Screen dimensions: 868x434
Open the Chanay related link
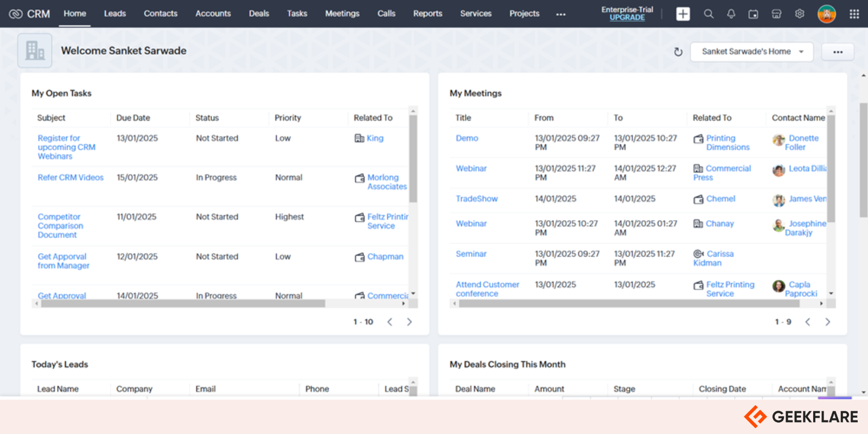(x=719, y=224)
